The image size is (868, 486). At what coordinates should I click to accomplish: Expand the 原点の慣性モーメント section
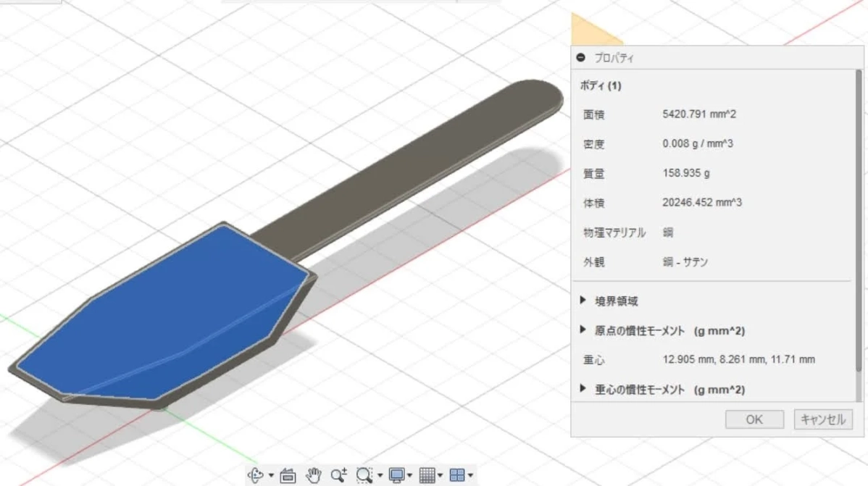[582, 330]
